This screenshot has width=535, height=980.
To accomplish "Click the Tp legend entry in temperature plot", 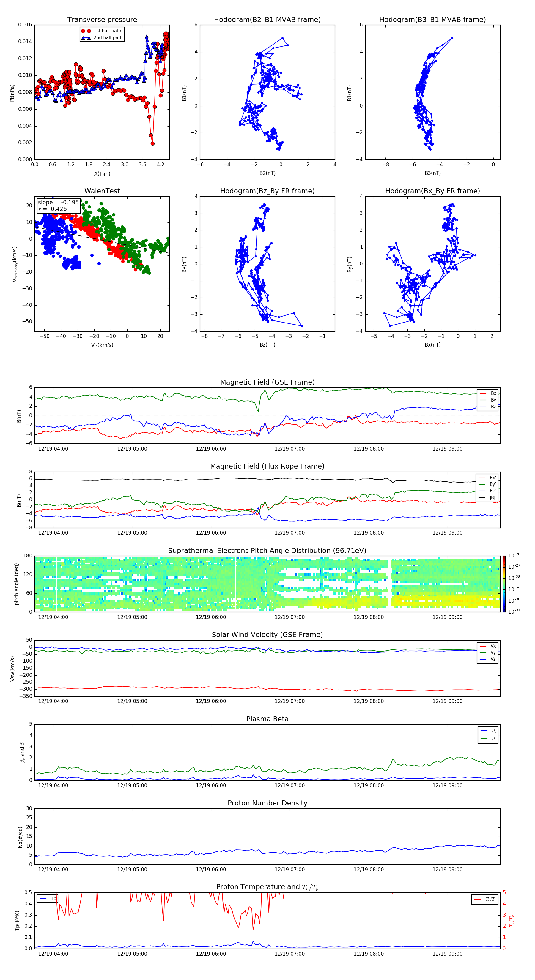I will (47, 899).
